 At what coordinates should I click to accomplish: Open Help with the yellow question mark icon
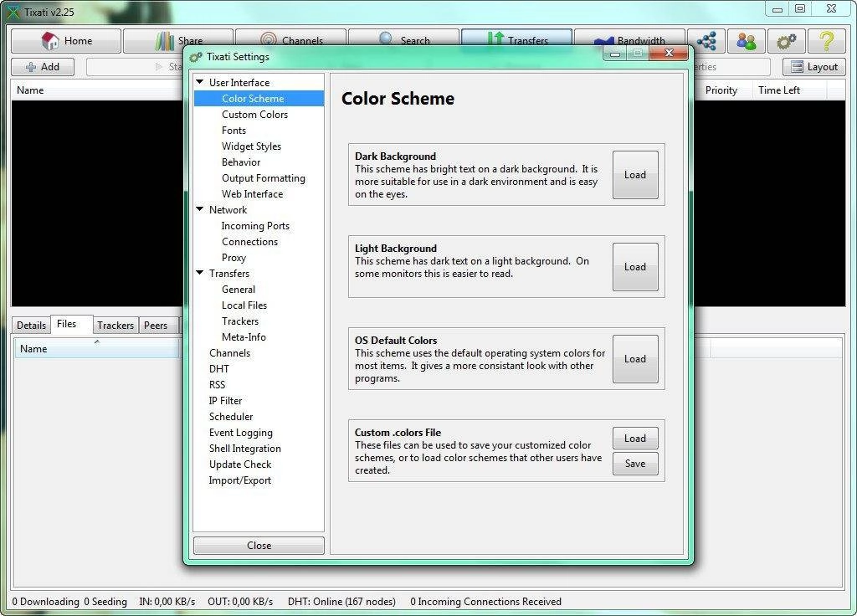click(x=826, y=41)
